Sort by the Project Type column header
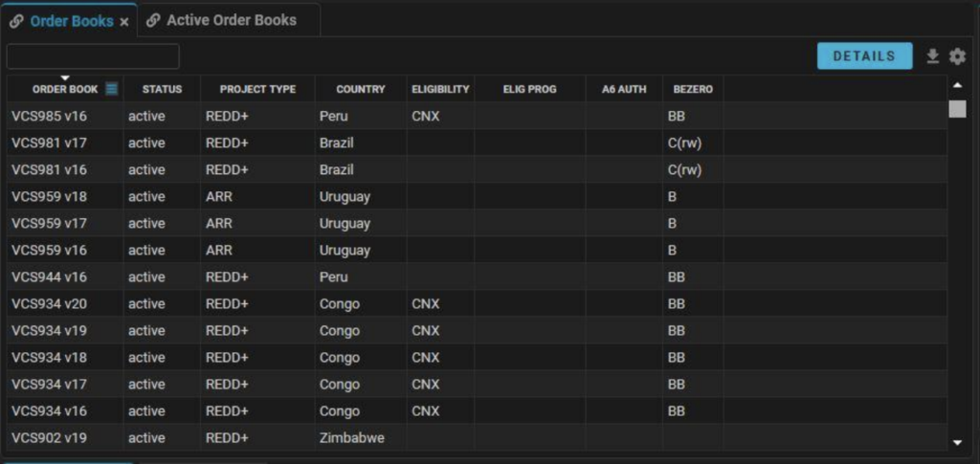 (x=257, y=89)
